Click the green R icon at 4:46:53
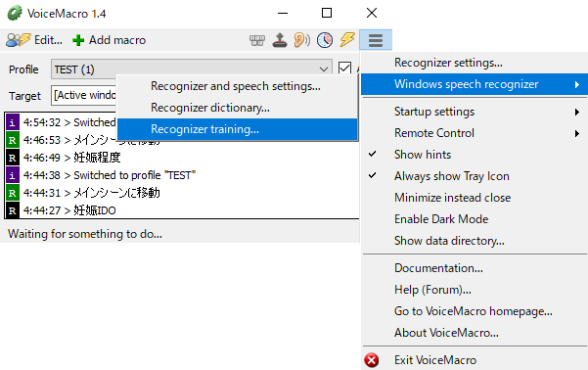 [13, 140]
